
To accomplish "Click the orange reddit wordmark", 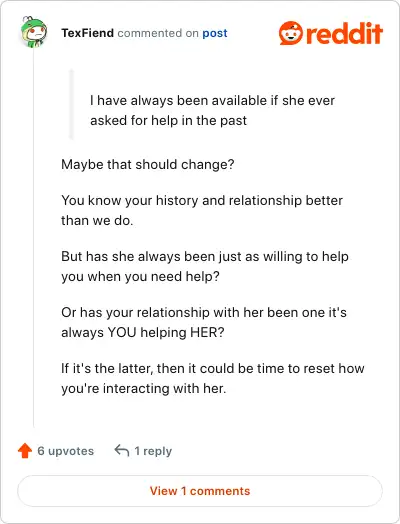I will click(x=344, y=33).
